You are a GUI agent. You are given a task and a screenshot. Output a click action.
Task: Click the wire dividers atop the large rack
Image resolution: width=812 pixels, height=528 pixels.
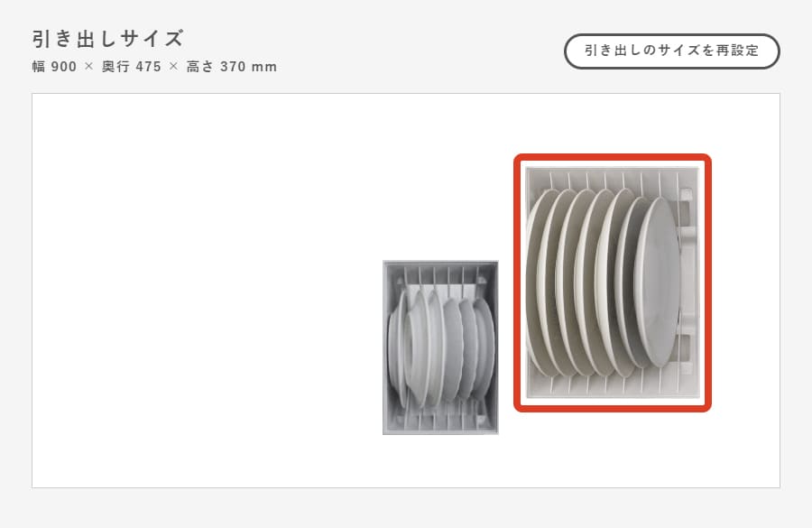[614, 181]
